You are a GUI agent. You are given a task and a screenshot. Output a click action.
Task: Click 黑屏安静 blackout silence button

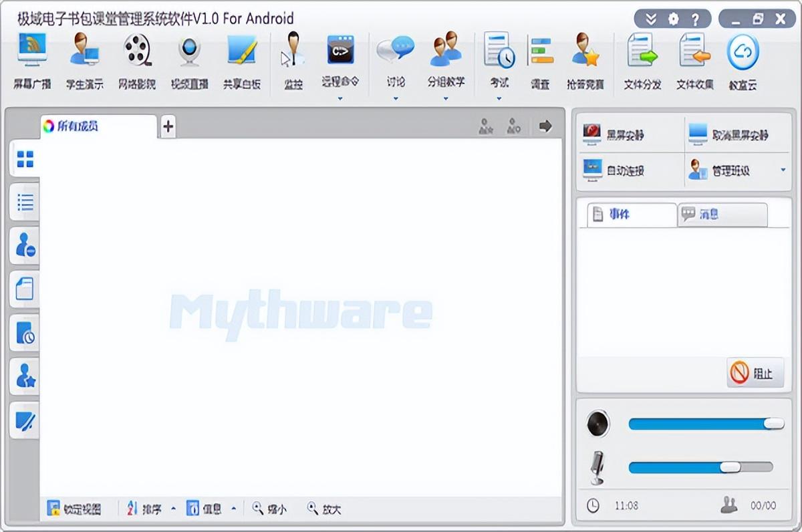tap(630, 134)
